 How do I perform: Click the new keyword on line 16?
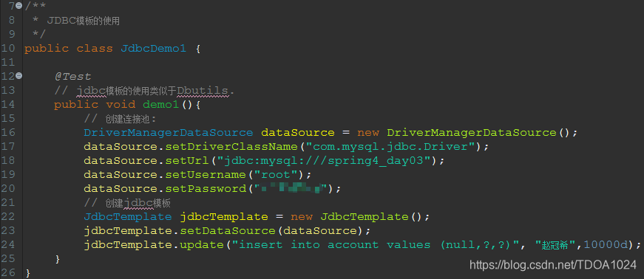point(368,133)
